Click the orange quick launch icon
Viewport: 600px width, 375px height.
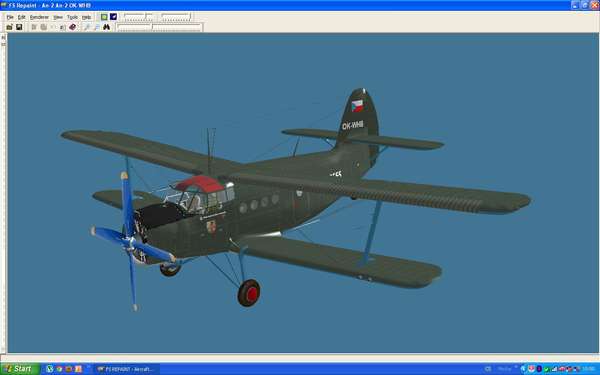[x=78, y=369]
